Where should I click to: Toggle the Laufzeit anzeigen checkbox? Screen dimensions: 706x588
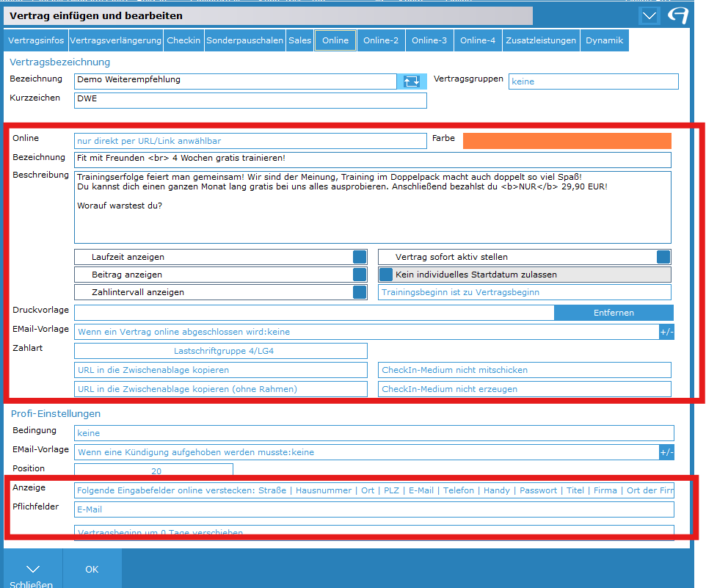click(360, 257)
